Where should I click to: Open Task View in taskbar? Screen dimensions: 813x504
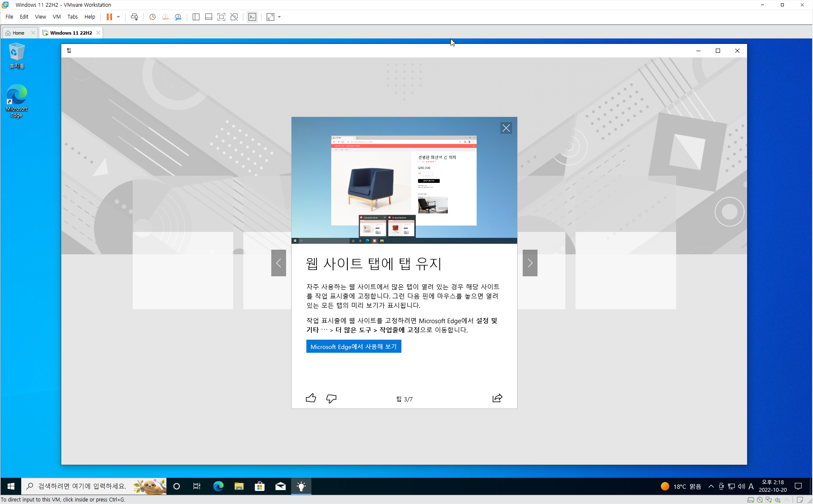(x=197, y=486)
